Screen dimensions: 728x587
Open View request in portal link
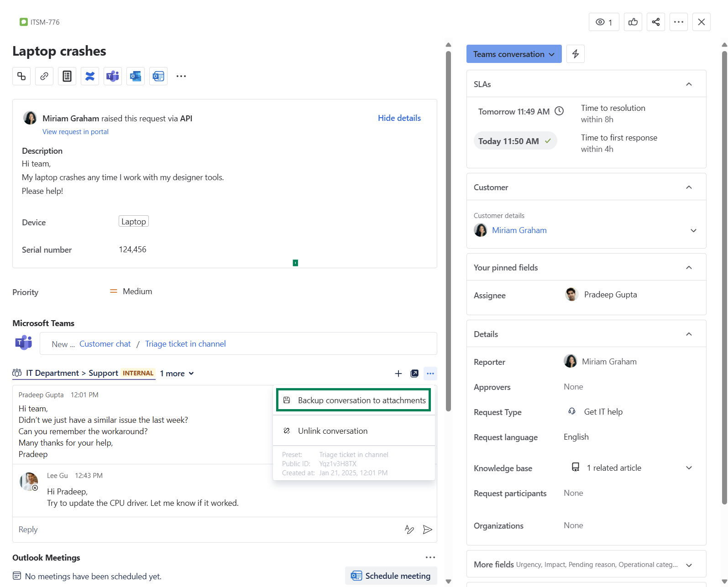click(x=75, y=132)
